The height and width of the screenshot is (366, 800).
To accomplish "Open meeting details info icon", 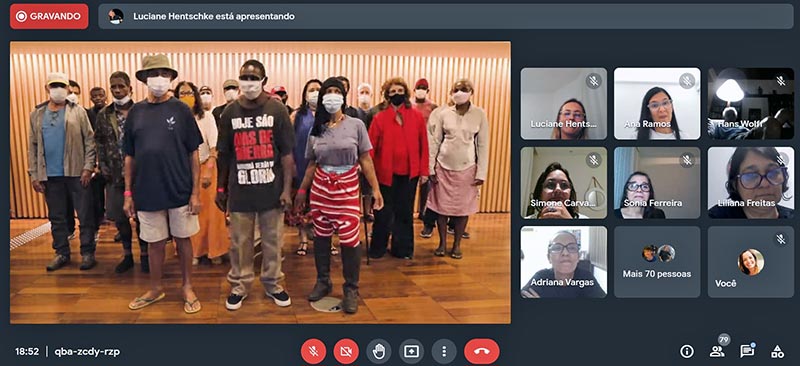I will [x=687, y=351].
